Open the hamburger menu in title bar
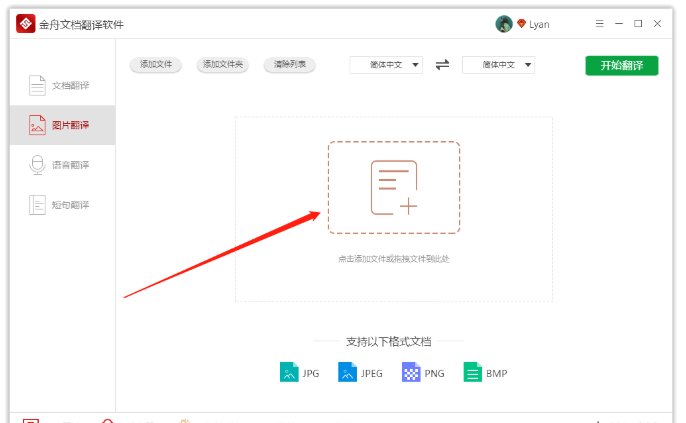The height and width of the screenshot is (423, 686). pyautogui.click(x=599, y=24)
